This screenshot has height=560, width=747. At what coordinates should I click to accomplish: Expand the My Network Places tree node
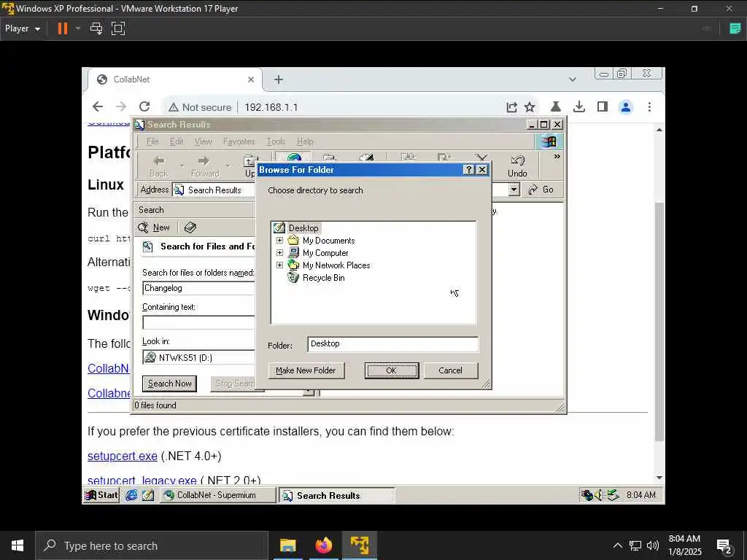(279, 265)
